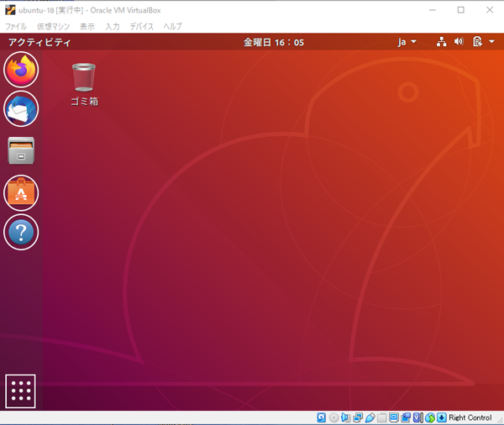
Task: Show applications grid button
Action: 20,391
